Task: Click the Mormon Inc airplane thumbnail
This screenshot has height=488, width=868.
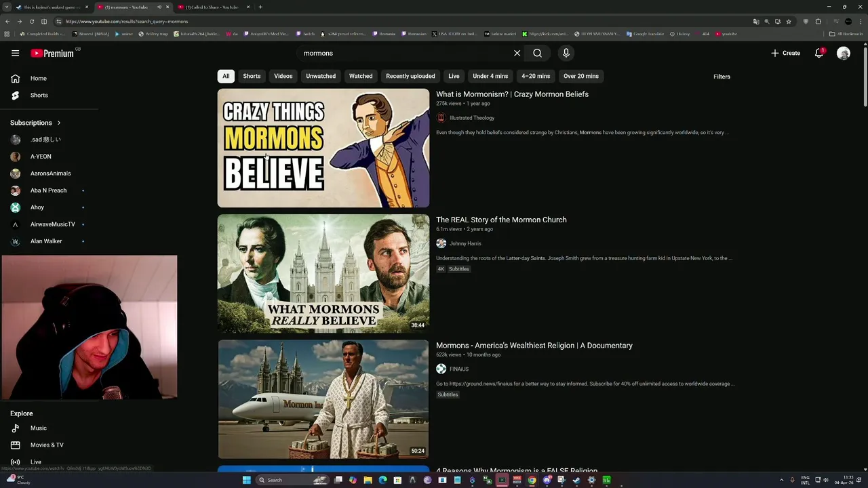Action: [x=323, y=399]
